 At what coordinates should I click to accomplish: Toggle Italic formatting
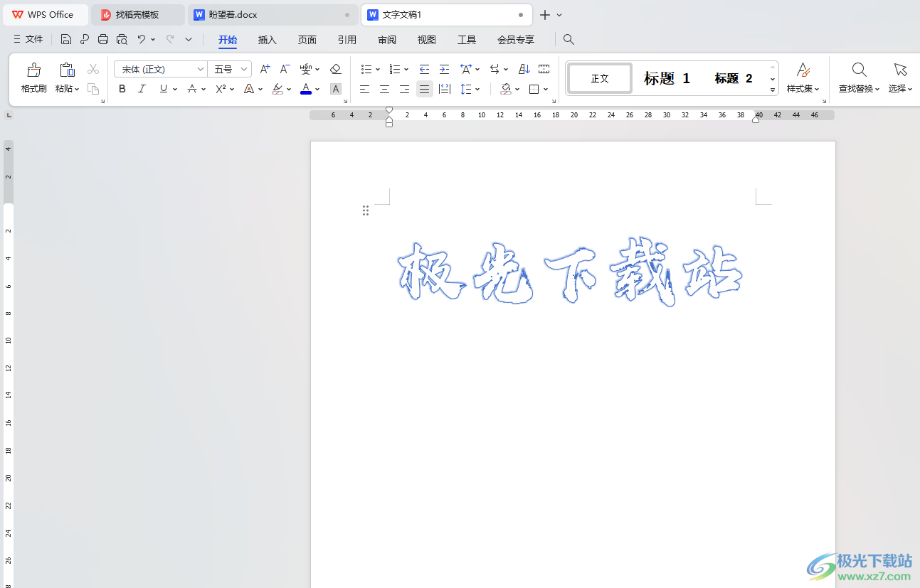click(x=142, y=89)
